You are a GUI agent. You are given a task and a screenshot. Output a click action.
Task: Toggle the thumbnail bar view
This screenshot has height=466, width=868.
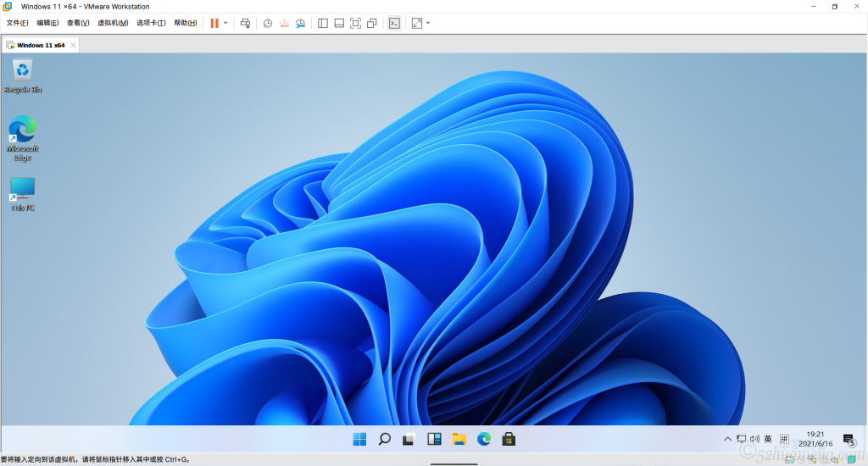[339, 23]
